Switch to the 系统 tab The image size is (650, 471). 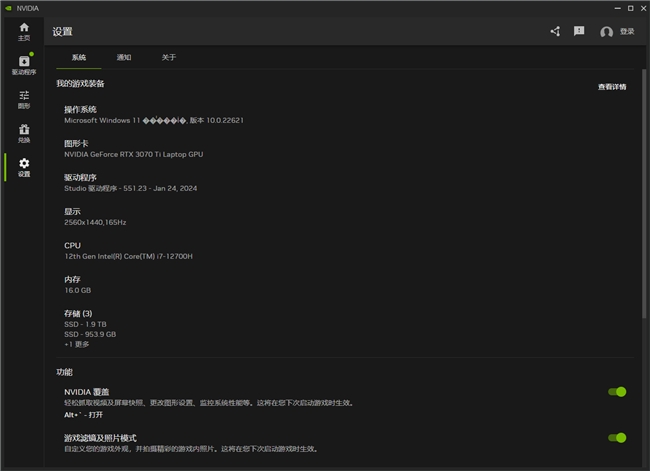pyautogui.click(x=79, y=57)
